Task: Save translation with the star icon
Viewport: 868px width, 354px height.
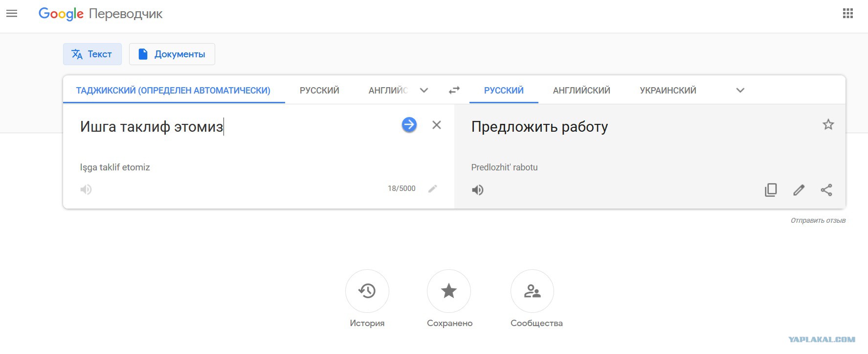Action: coord(828,124)
